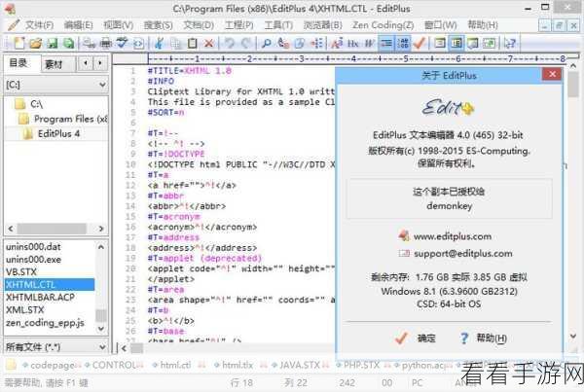The image size is (584, 392).
Task: Select zen_coding_epp.js in file list
Action: [45, 323]
